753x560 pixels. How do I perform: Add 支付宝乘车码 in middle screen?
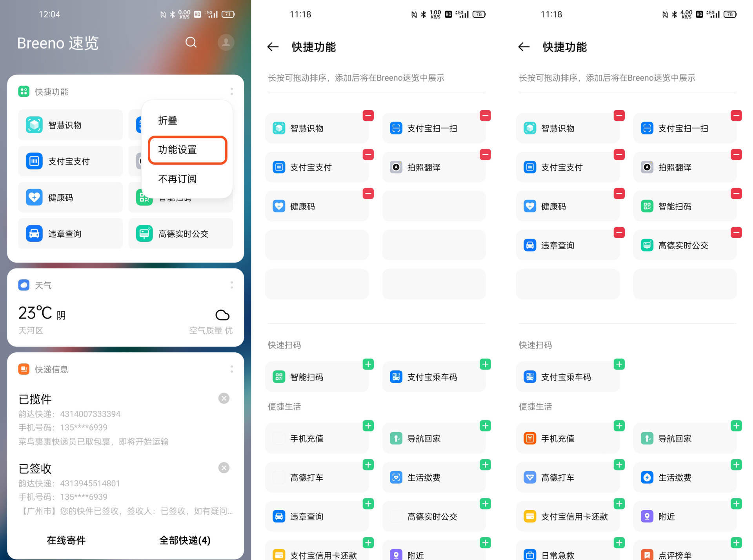click(485, 364)
